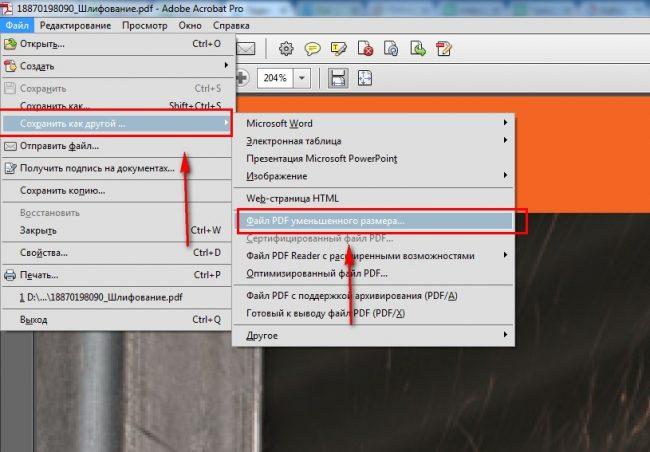Add a sticky note comment
Viewport: 650px width, 452px height.
point(313,49)
